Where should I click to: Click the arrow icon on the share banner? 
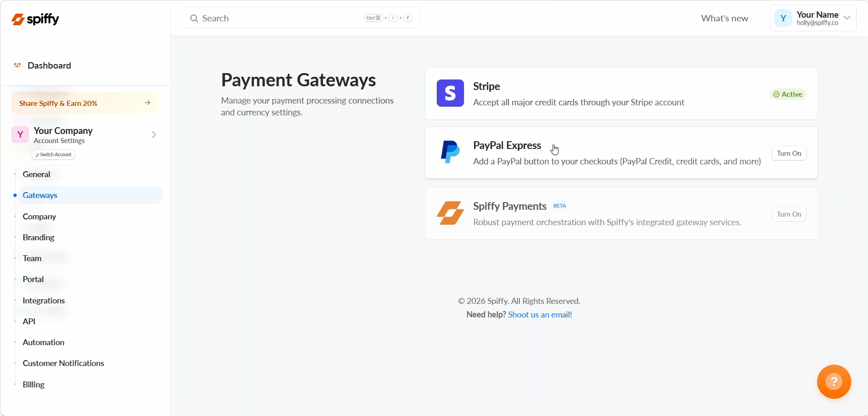click(x=148, y=103)
